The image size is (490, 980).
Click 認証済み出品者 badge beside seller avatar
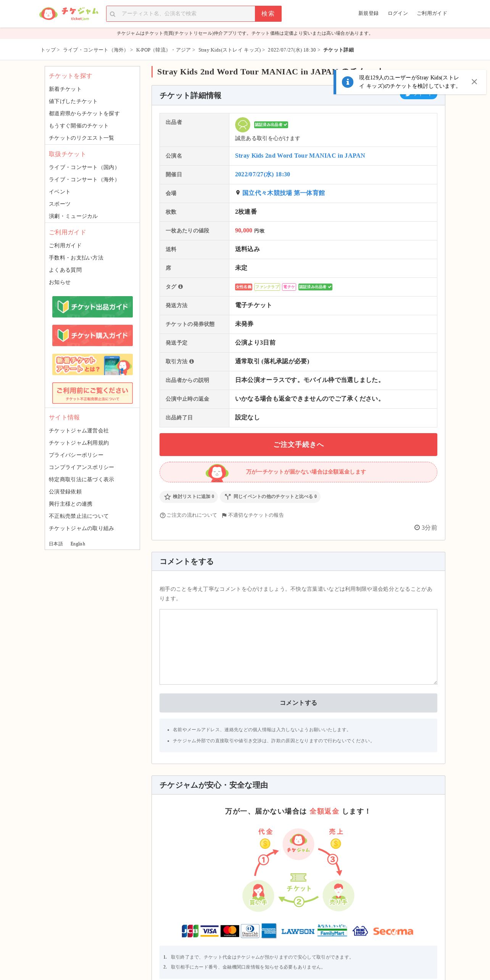tap(271, 125)
